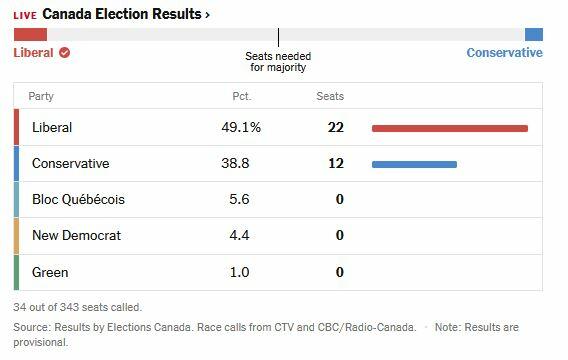Click the Liberal label under top bar
The width and height of the screenshot is (568, 360).
[x=33, y=53]
